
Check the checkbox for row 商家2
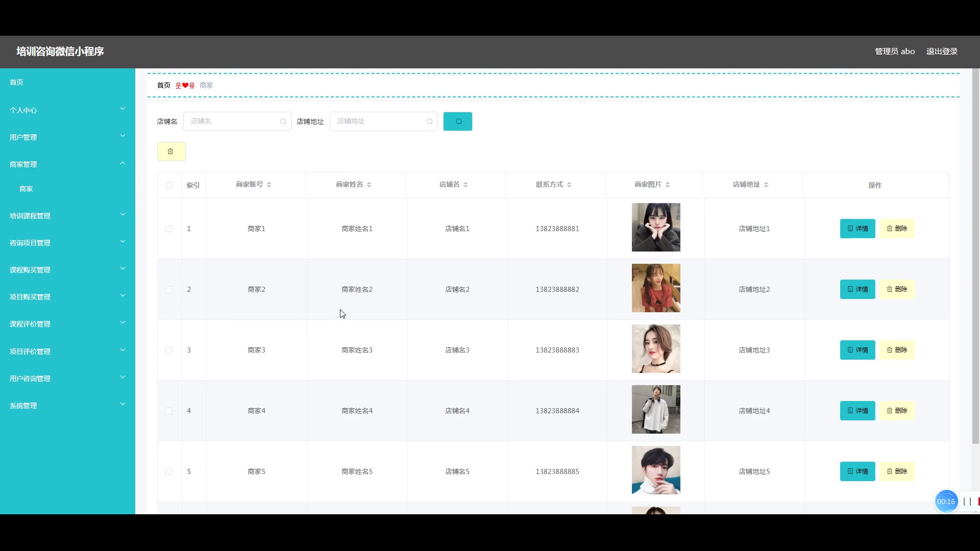click(169, 289)
